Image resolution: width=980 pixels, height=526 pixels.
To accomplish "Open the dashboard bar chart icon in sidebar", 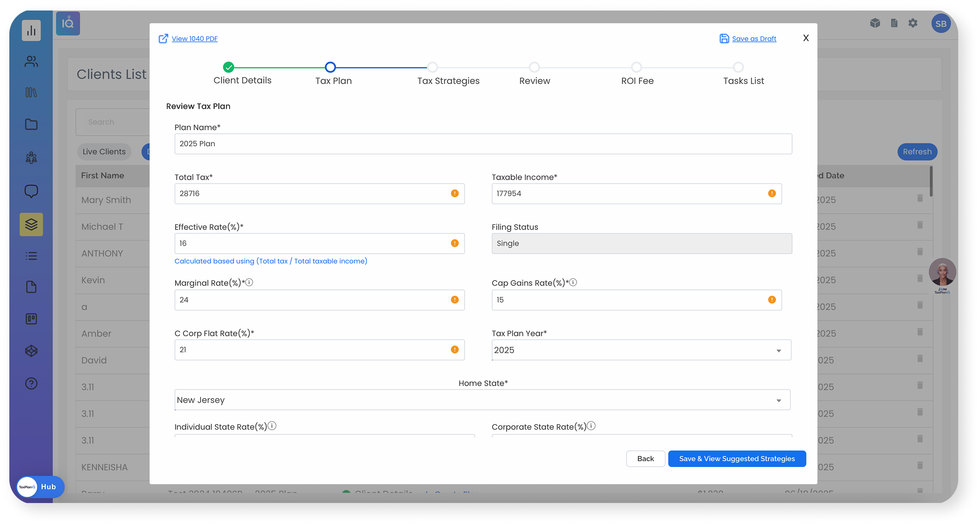I will click(31, 30).
